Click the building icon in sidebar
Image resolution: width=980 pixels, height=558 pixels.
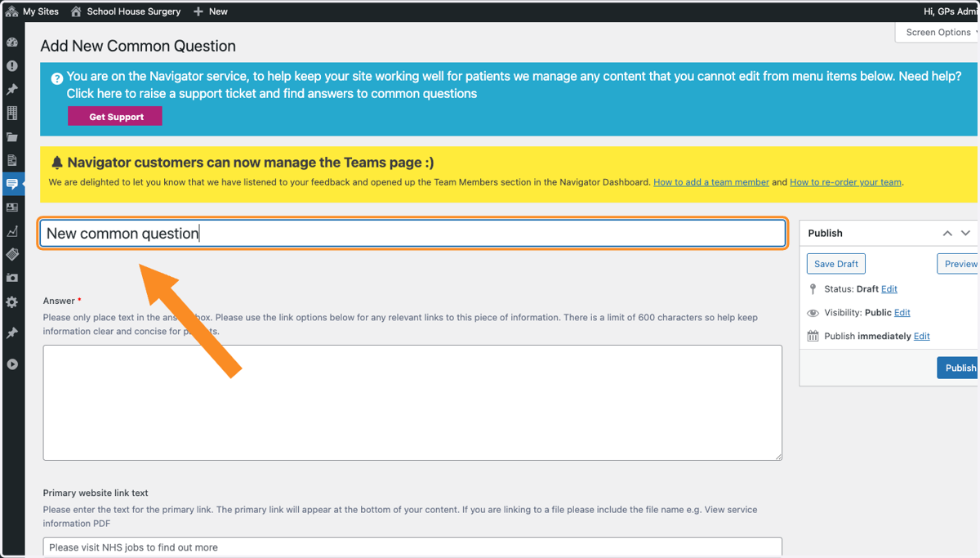(12, 114)
